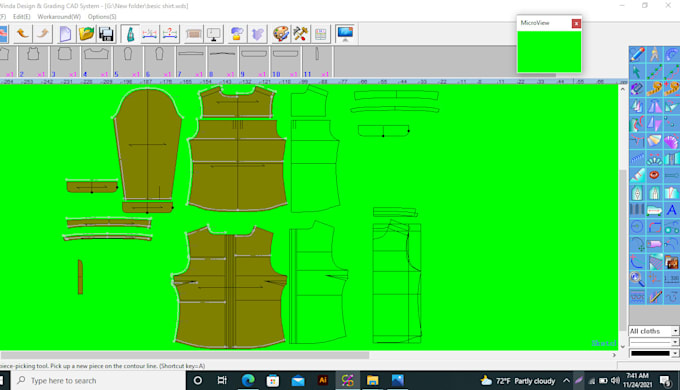Open the hammer and tools settings icon

(301, 34)
